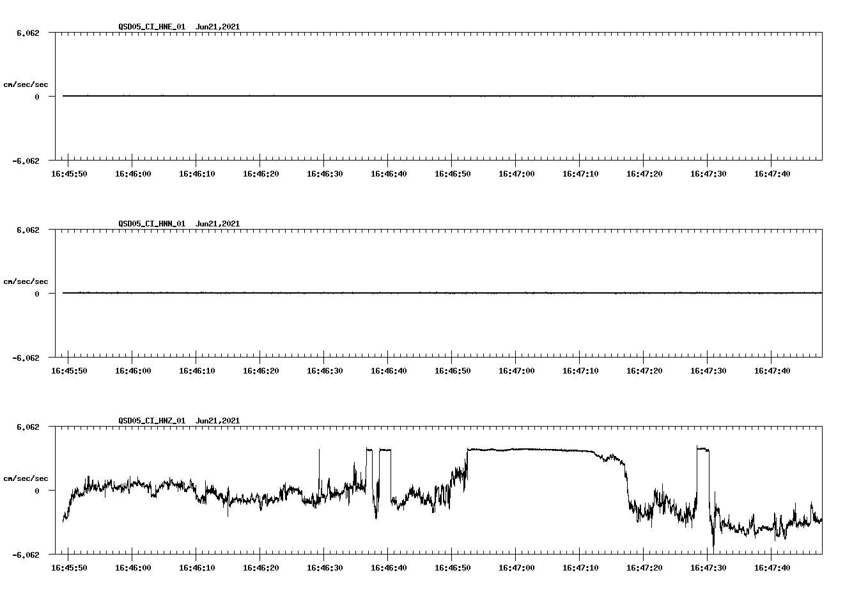868x591 pixels.
Task: Click 16:46:40 time label under HNZ plot
Action: (389, 568)
